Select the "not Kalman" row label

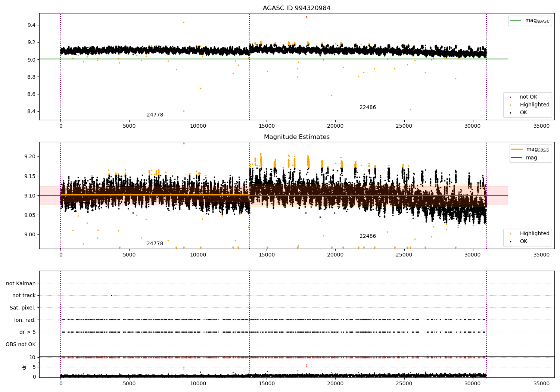coord(21,284)
